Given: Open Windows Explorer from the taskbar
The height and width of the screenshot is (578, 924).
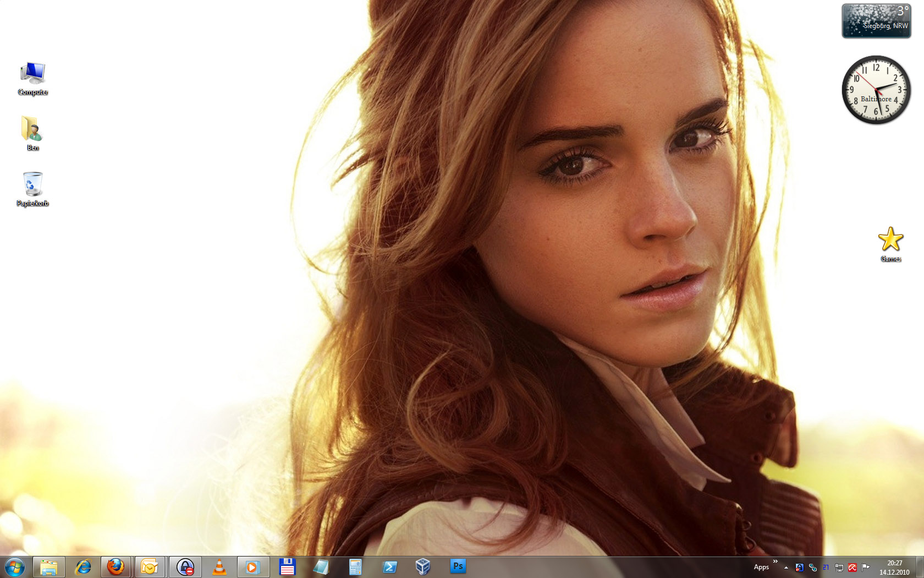Looking at the screenshot, I should point(49,567).
